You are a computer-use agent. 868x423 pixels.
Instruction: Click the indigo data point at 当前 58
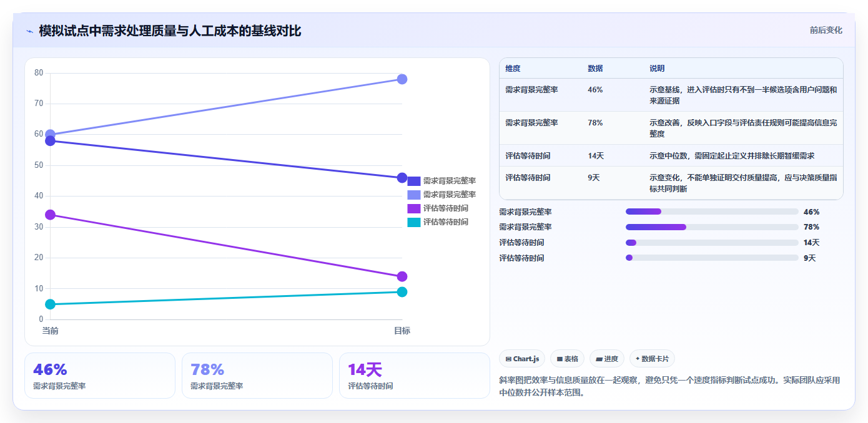click(51, 141)
